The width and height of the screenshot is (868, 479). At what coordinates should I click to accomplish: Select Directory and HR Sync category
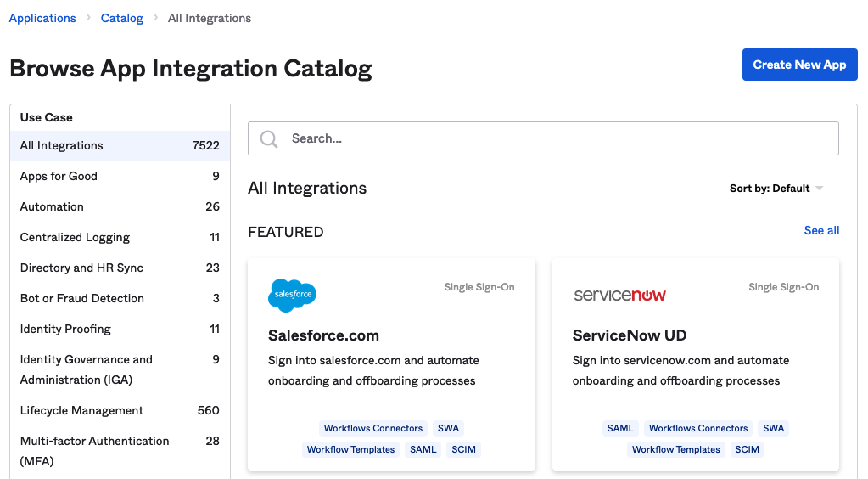(x=120, y=268)
